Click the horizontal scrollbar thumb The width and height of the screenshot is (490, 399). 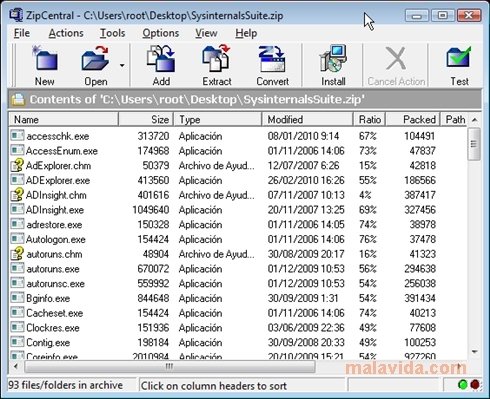pos(170,366)
